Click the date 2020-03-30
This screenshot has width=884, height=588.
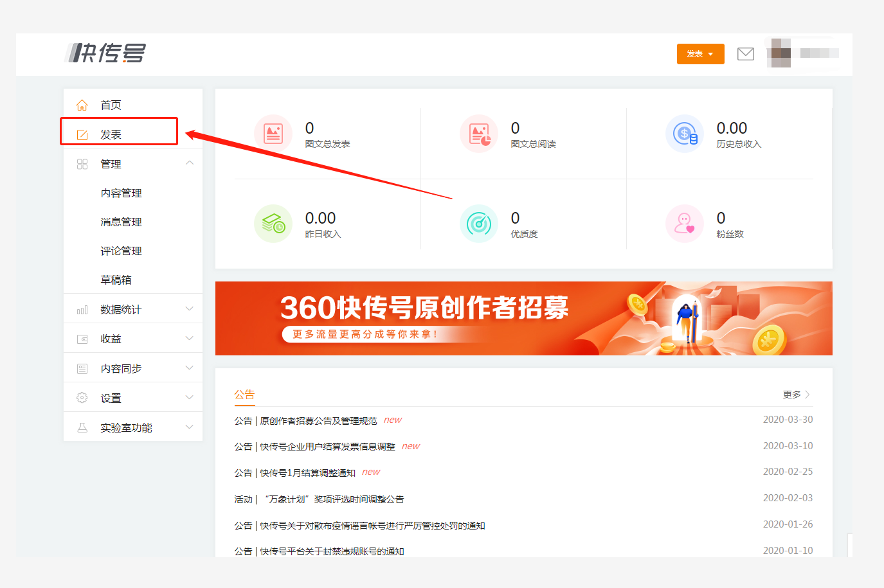pos(788,420)
